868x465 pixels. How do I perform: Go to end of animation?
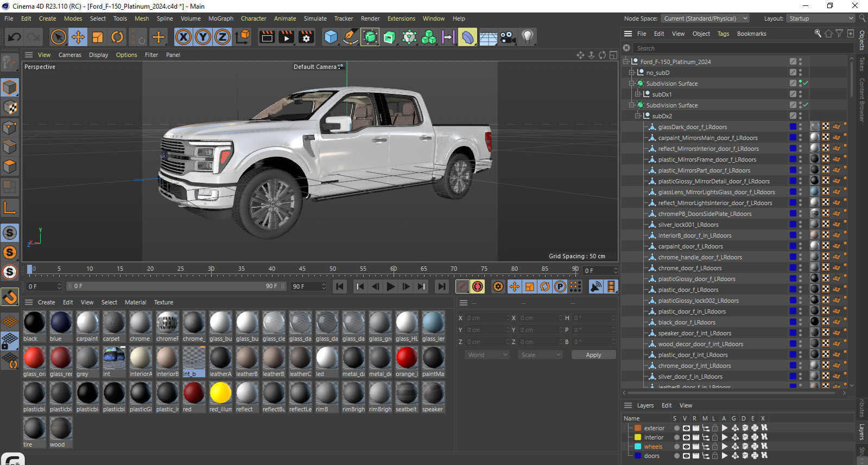click(x=442, y=286)
